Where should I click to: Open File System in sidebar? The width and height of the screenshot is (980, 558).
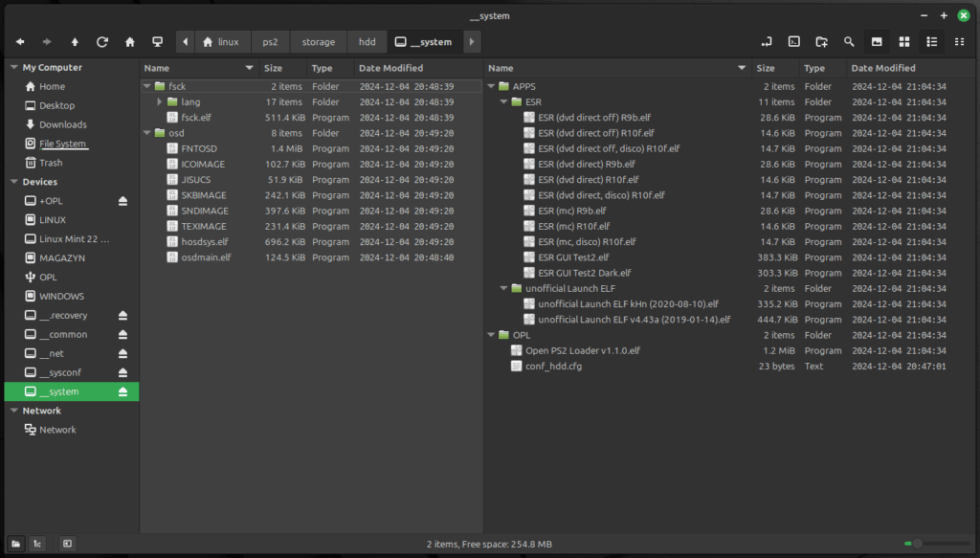tap(62, 144)
